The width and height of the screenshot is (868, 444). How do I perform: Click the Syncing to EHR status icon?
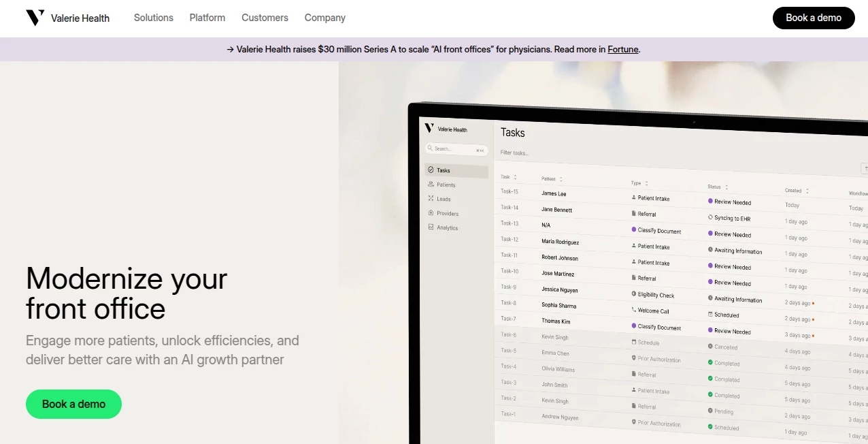tap(710, 217)
